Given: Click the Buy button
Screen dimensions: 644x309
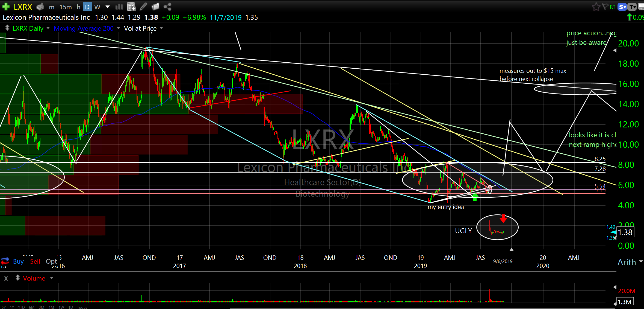Looking at the screenshot, I should [x=18, y=261].
